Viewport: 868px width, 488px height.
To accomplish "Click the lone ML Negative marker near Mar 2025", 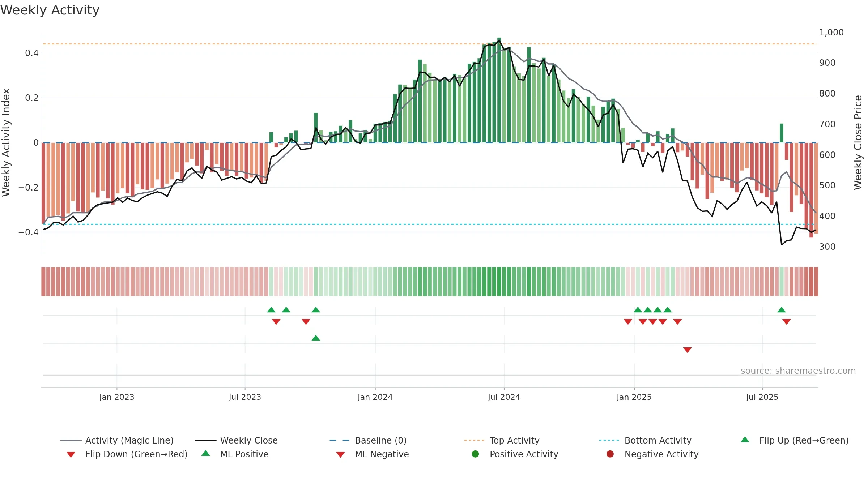I will [688, 350].
